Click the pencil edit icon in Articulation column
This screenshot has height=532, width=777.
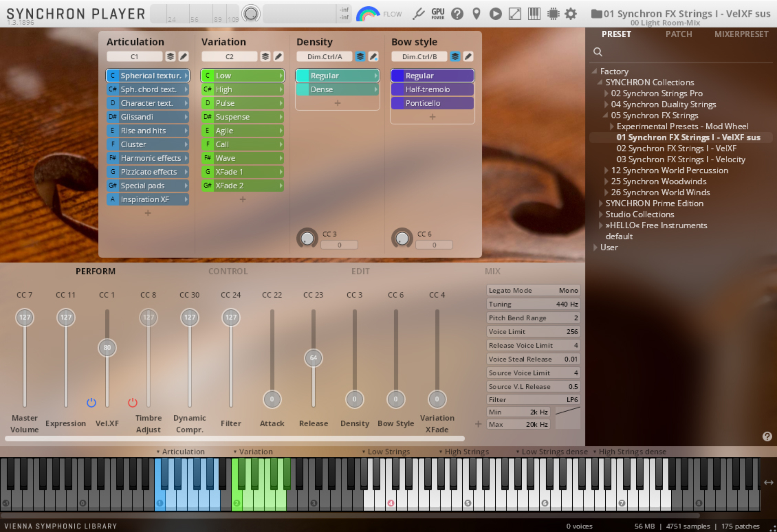click(183, 56)
